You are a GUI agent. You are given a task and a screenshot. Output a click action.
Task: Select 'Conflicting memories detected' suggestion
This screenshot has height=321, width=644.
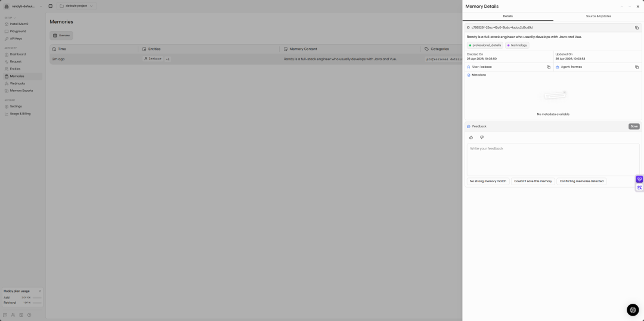click(x=581, y=181)
